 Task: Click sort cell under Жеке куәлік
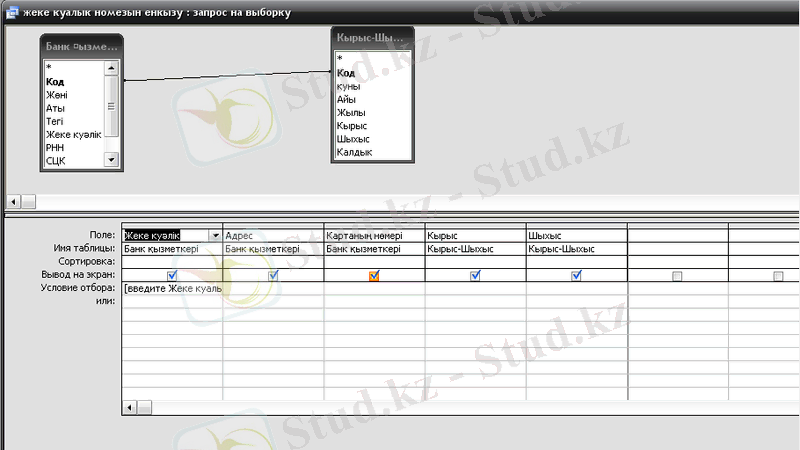coord(172,262)
